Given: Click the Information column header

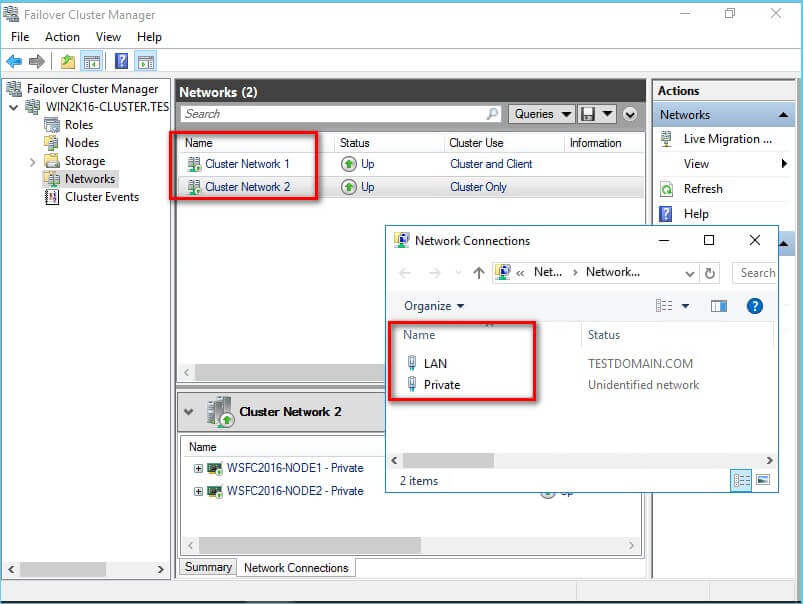Looking at the screenshot, I should [x=596, y=143].
